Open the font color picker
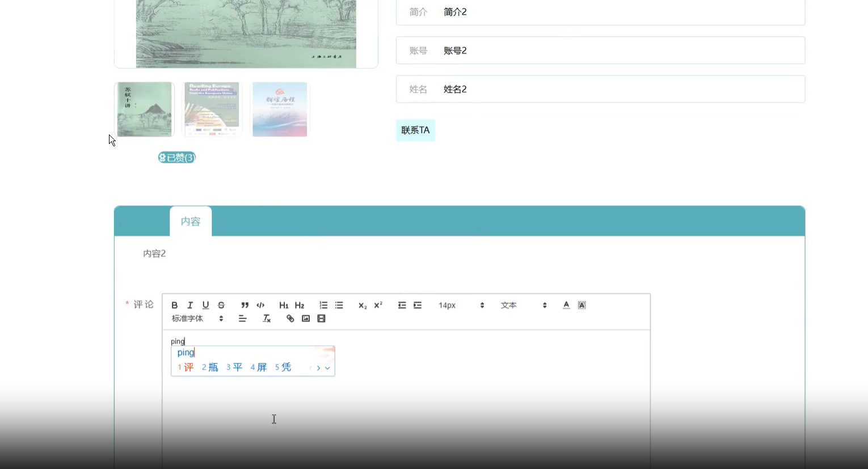 tap(566, 305)
